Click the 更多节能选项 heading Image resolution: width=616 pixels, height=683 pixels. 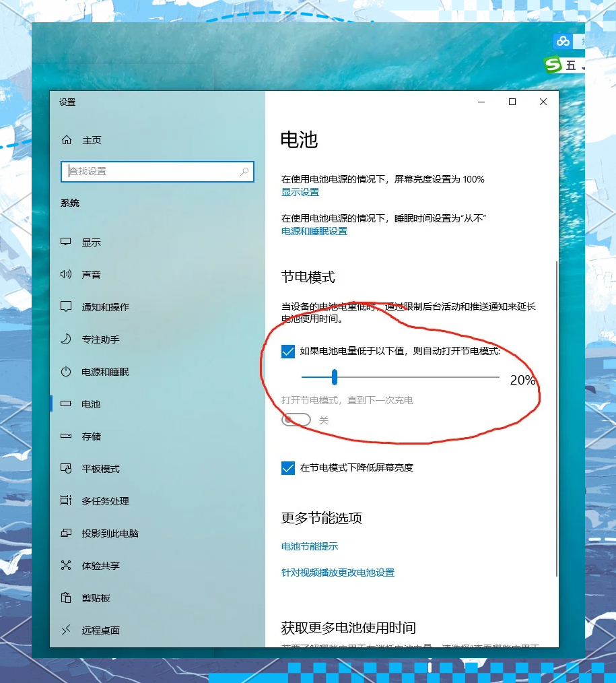click(322, 518)
